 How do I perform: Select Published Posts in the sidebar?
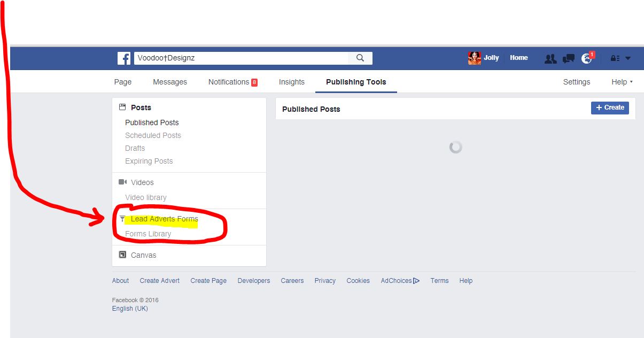152,122
